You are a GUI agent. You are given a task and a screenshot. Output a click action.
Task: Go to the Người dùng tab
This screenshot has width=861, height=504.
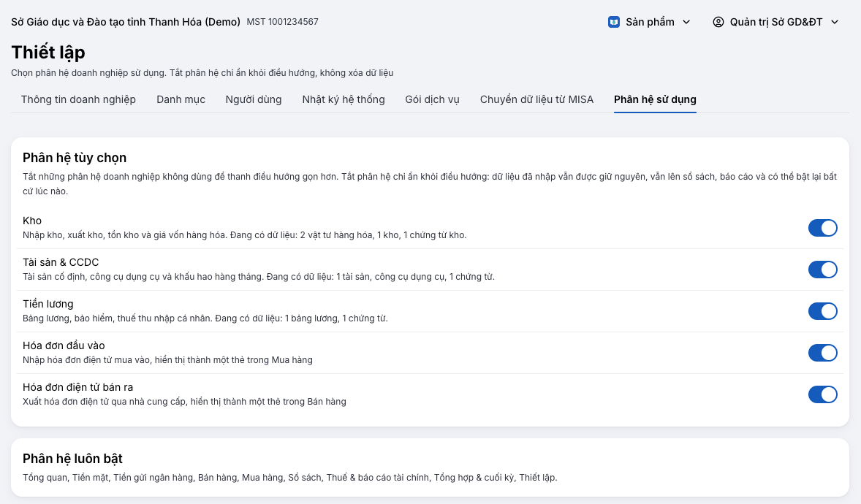point(254,99)
